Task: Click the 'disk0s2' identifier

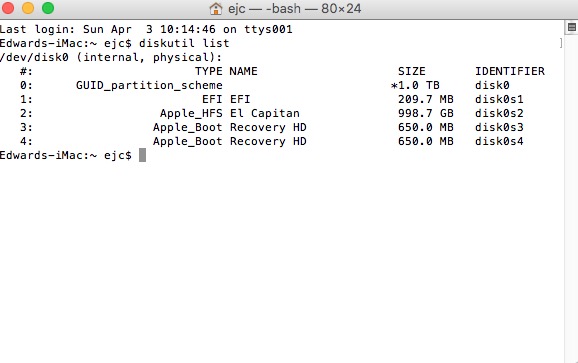Action: point(499,114)
